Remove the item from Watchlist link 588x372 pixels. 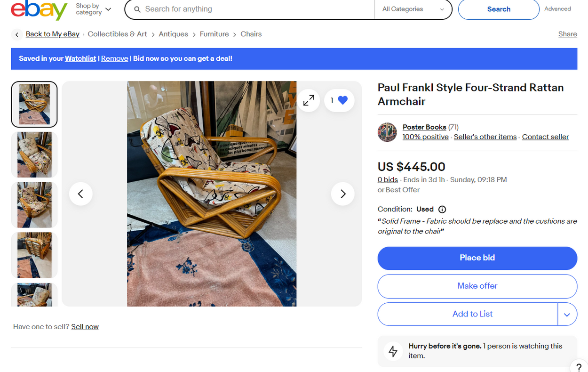pos(114,58)
